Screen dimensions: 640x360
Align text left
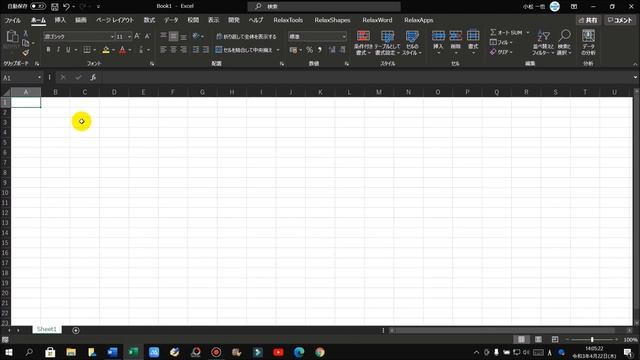pos(163,50)
